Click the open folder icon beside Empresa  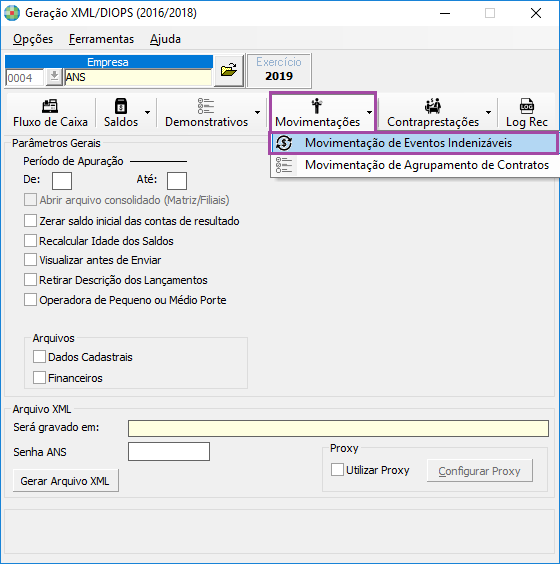point(229,70)
